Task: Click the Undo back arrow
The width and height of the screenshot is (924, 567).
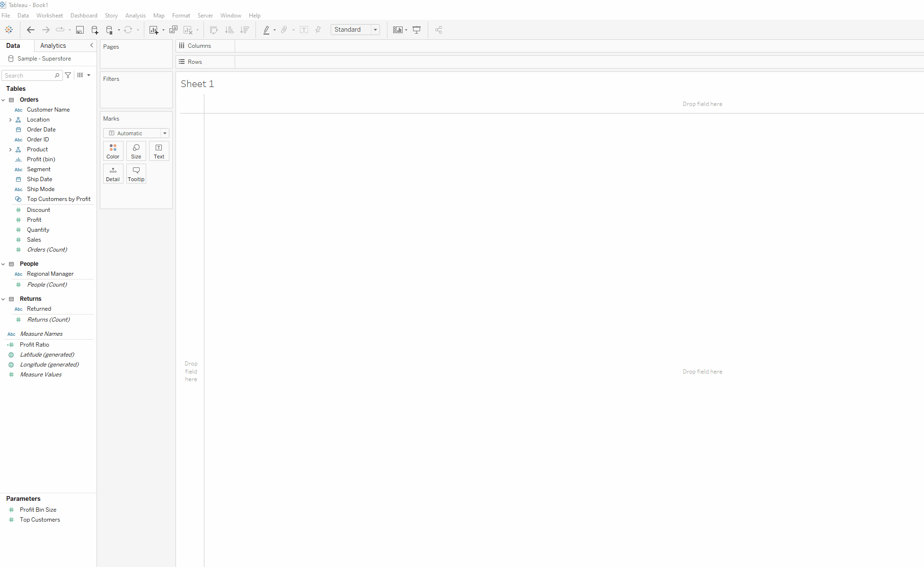Action: tap(31, 30)
